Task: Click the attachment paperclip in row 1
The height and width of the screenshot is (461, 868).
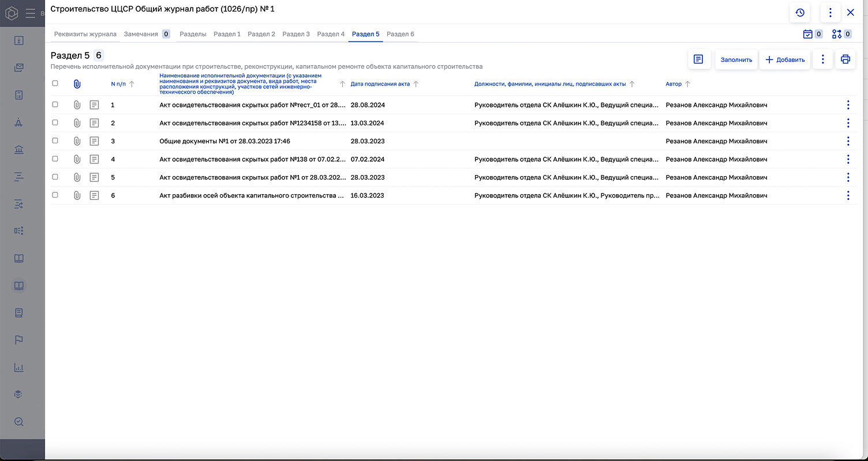Action: point(77,105)
